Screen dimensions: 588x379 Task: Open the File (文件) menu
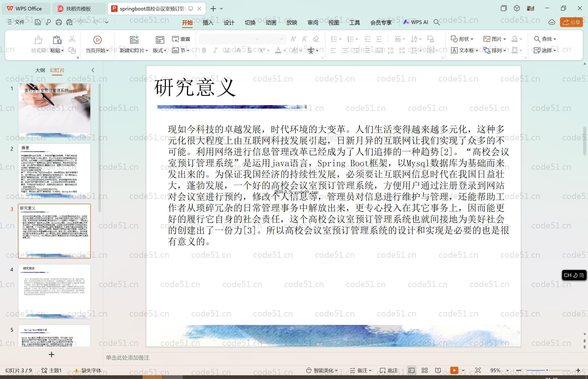point(16,22)
